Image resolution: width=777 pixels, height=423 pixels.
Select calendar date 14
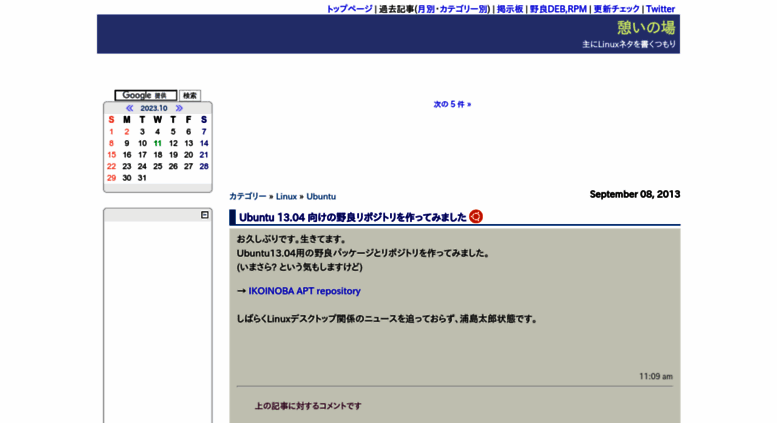pos(204,143)
